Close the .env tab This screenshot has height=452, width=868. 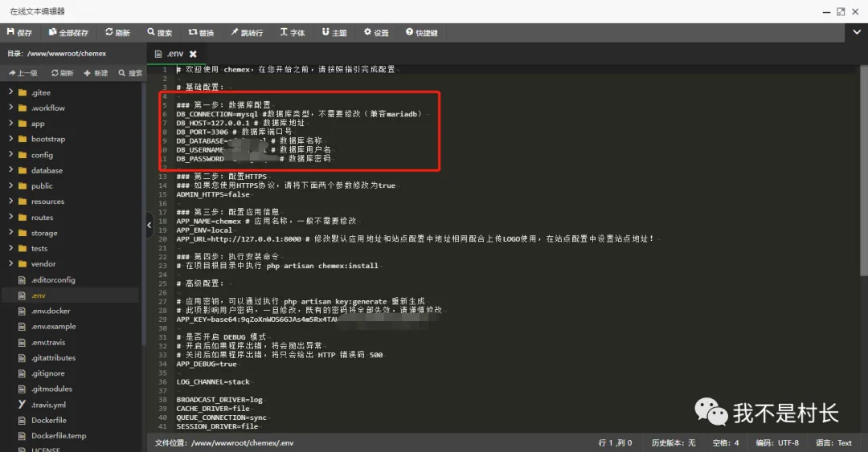pos(193,54)
